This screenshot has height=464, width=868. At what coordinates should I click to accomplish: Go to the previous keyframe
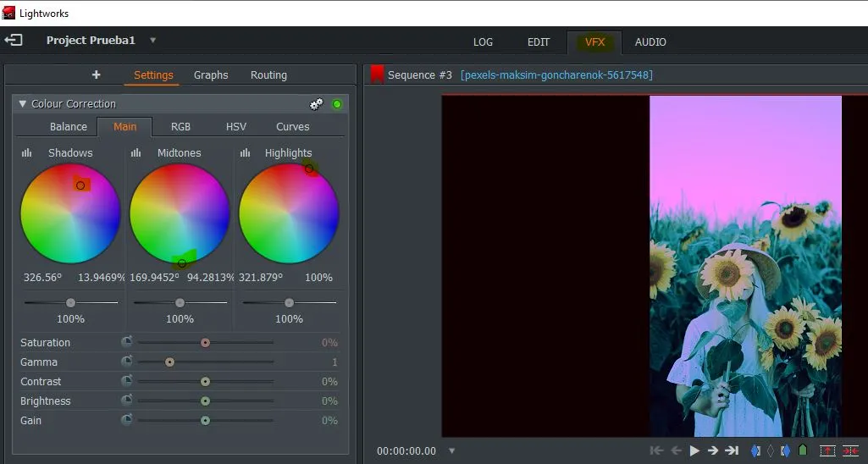[755, 450]
